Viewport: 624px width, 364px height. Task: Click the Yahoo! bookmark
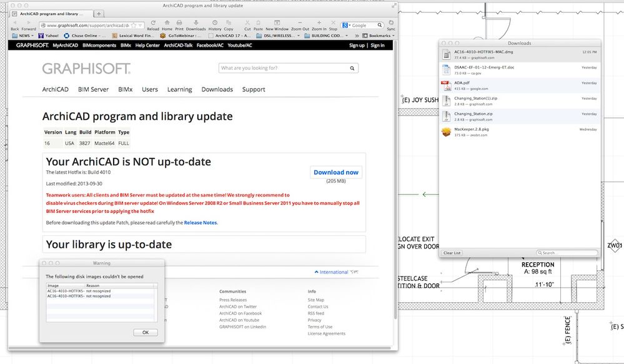pos(48,36)
